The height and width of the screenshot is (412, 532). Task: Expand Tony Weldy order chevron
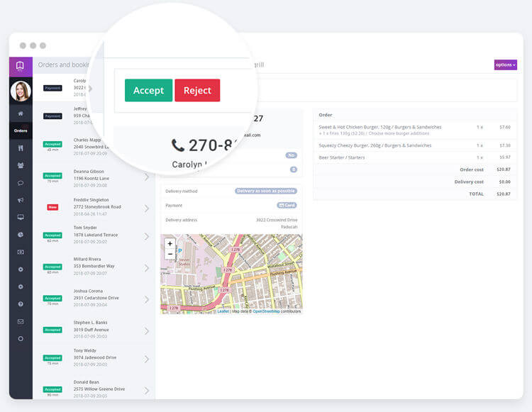pyautogui.click(x=146, y=359)
